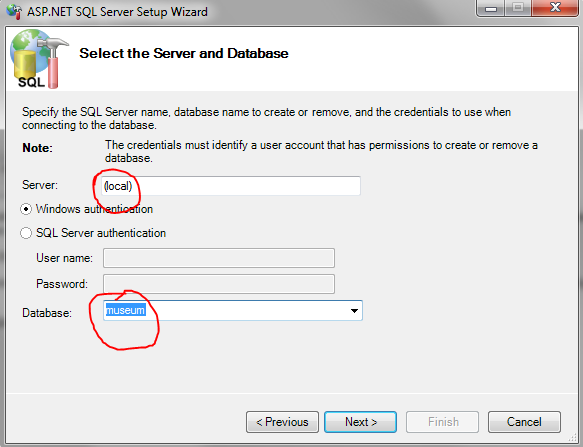Click the User name input field
Screen dimensions: 583x447
coord(219,258)
